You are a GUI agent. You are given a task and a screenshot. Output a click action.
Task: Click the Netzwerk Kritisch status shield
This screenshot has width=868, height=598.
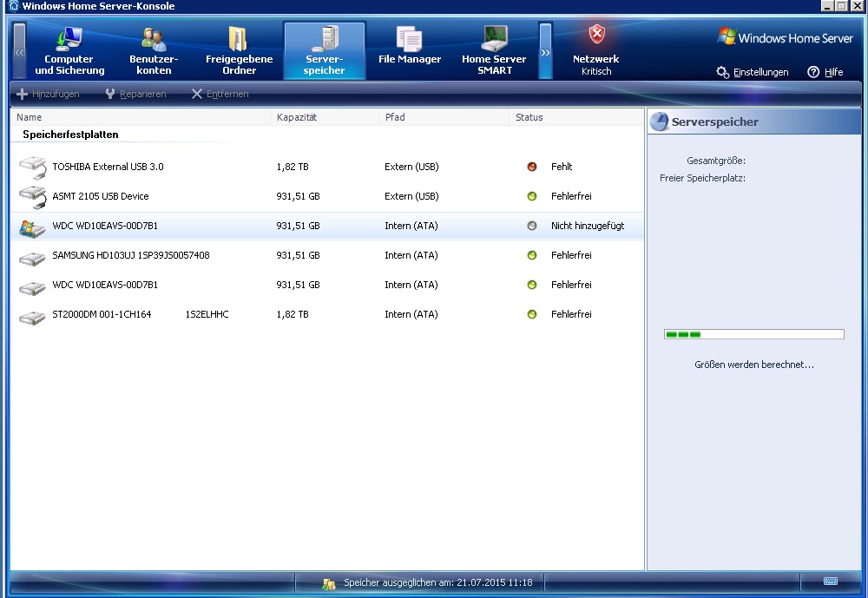coord(596,35)
